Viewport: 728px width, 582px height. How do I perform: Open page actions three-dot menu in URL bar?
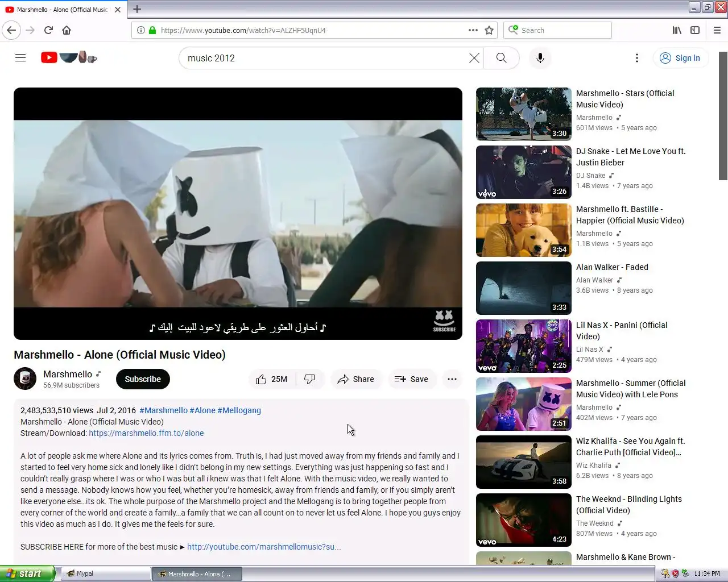[x=473, y=30]
